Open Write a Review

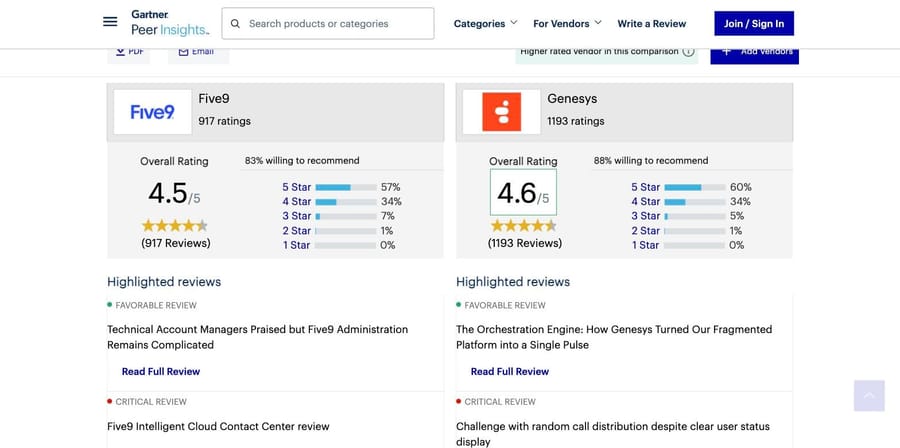pyautogui.click(x=651, y=24)
